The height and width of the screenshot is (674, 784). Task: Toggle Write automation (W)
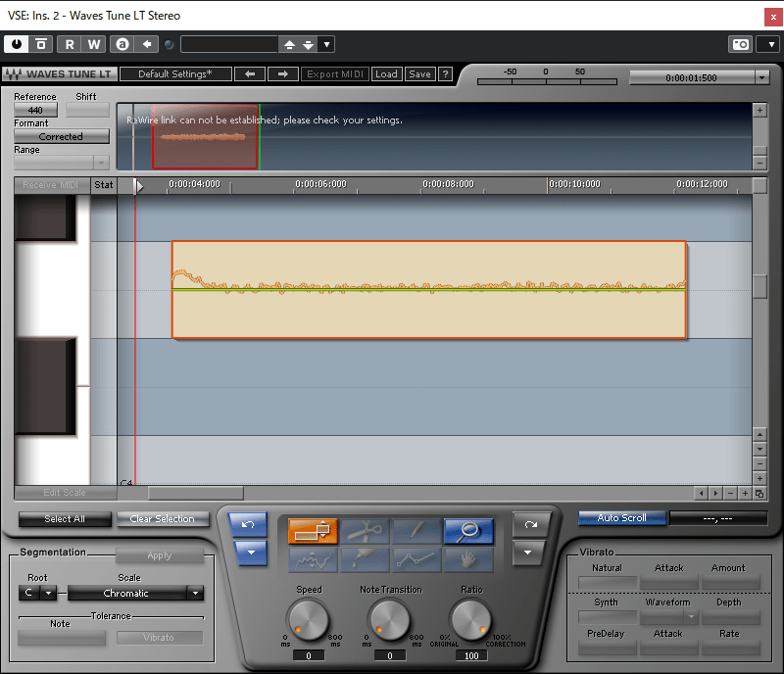(x=94, y=44)
